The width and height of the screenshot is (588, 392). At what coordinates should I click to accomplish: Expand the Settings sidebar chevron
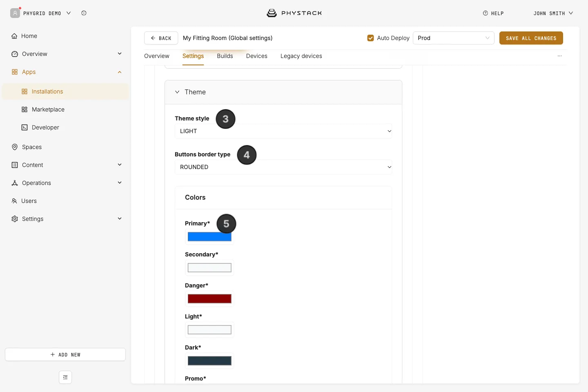[x=120, y=218]
